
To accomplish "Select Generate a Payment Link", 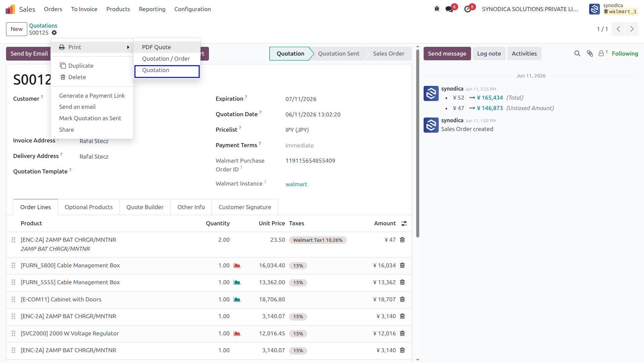I will pos(92,96).
